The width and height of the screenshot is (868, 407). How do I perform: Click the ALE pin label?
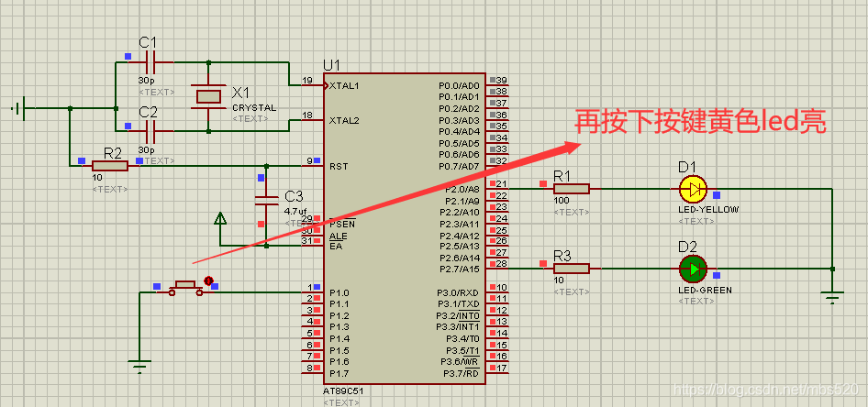pyautogui.click(x=338, y=236)
